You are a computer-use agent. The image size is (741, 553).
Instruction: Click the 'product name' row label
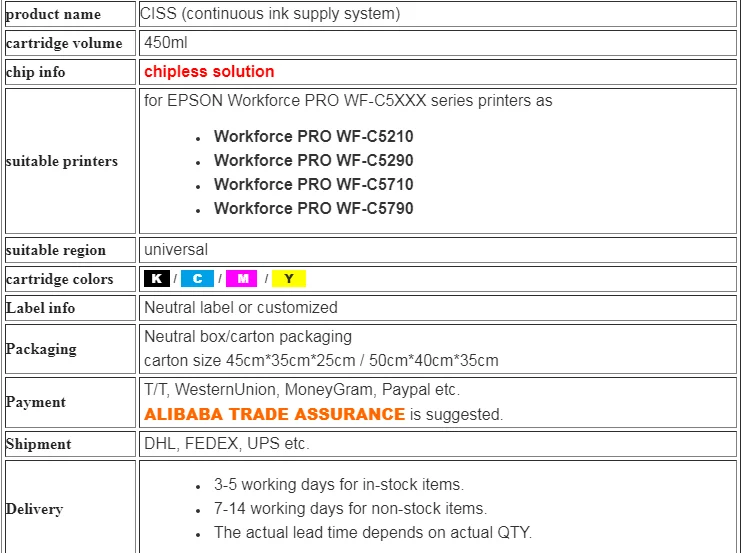point(53,14)
